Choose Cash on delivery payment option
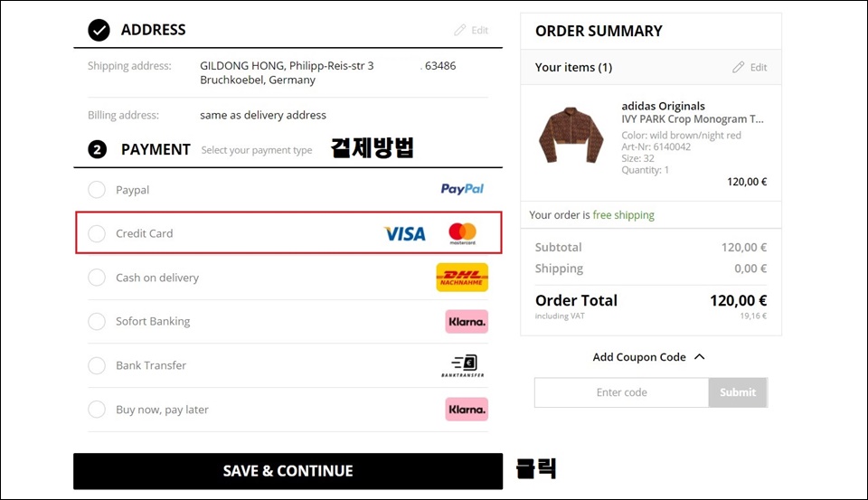Viewport: 868px width, 500px height. [x=97, y=278]
